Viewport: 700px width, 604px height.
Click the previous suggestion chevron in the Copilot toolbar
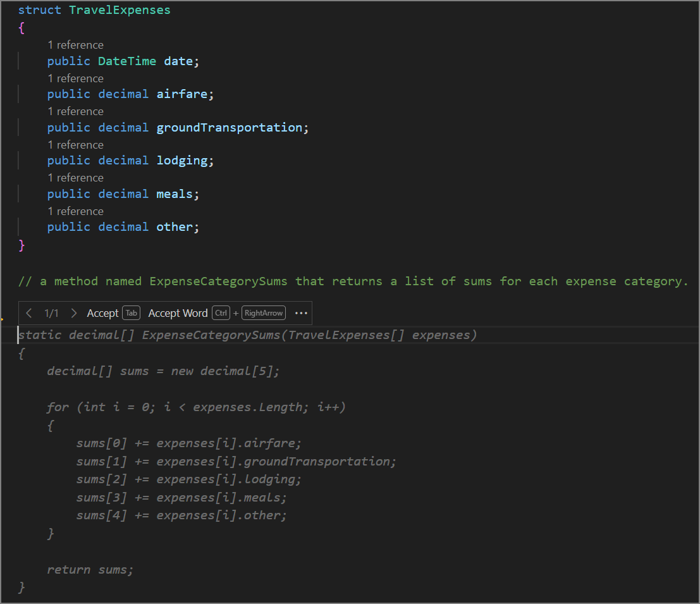pos(29,312)
